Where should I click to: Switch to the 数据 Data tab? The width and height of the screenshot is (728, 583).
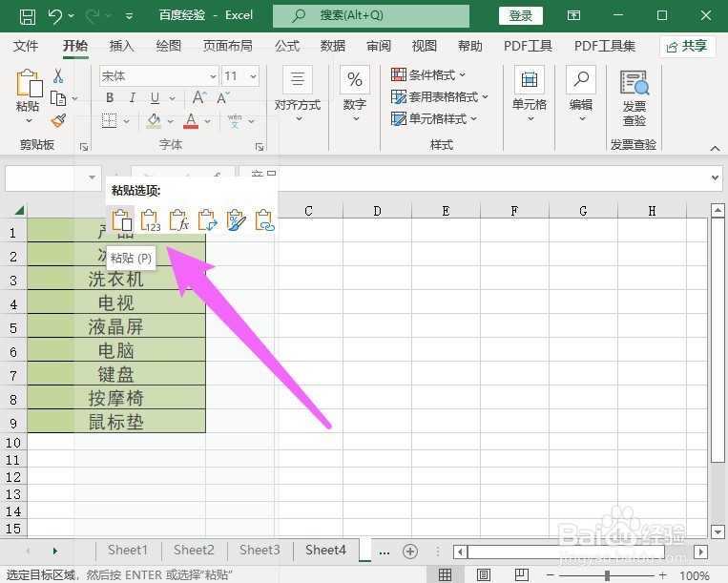[x=333, y=46]
